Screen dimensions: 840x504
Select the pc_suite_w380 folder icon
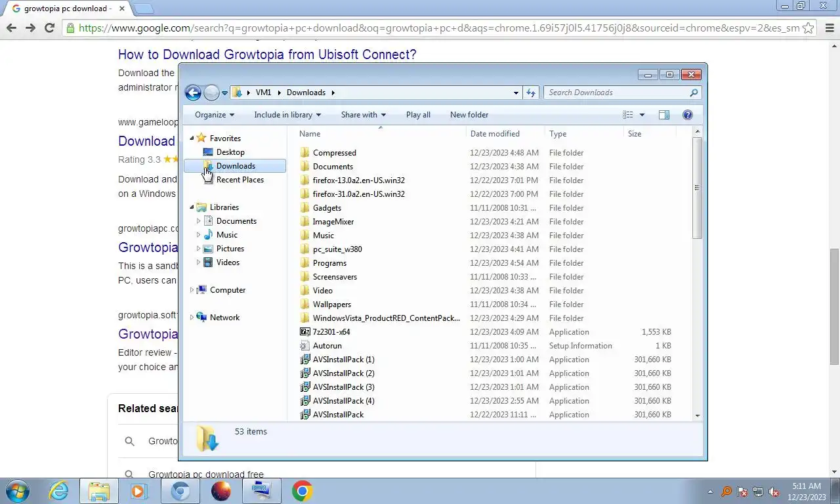[304, 249]
